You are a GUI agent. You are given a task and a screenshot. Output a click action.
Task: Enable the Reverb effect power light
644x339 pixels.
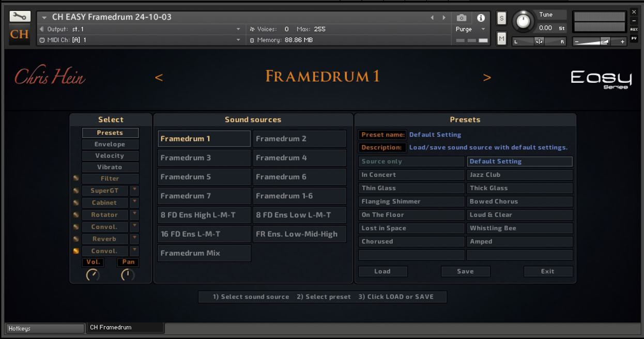(x=76, y=239)
